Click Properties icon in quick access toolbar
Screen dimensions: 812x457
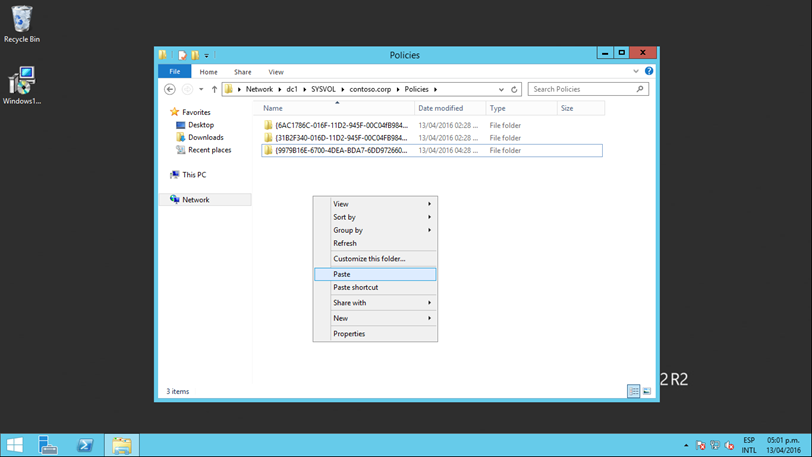182,55
